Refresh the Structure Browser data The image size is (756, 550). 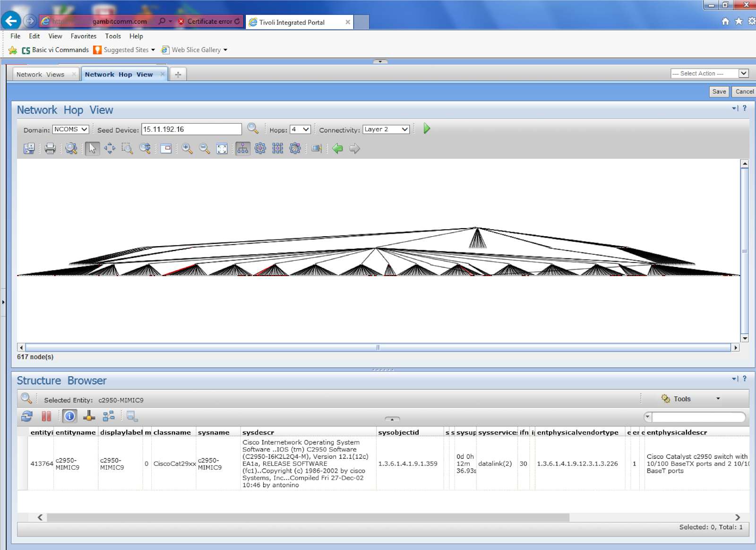pos(26,416)
